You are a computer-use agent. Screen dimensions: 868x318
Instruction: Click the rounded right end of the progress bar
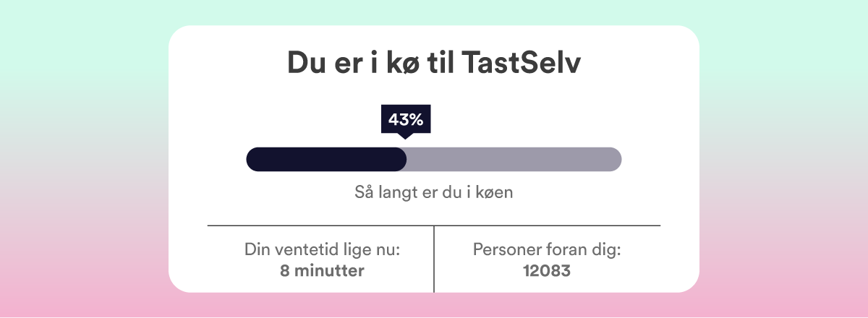pyautogui.click(x=615, y=159)
